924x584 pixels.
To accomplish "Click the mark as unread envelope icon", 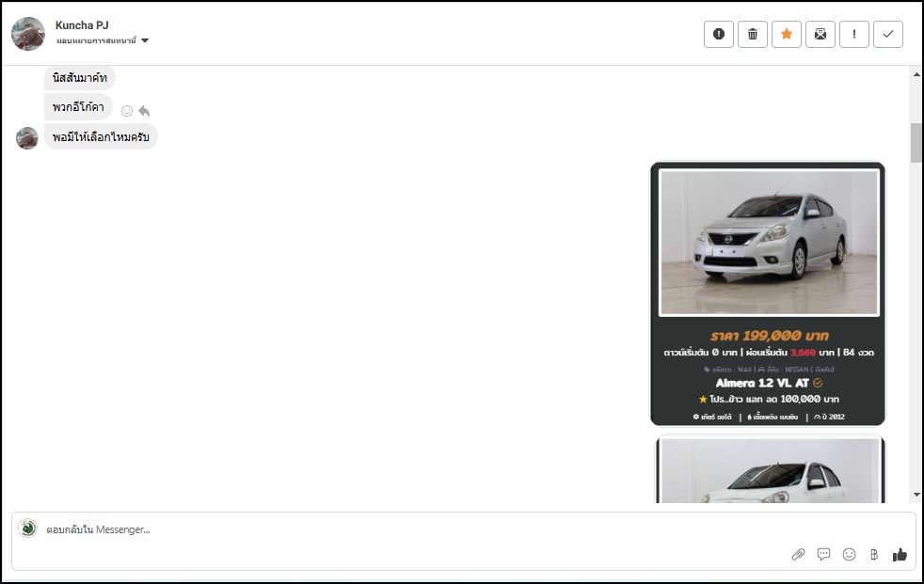I will point(820,34).
